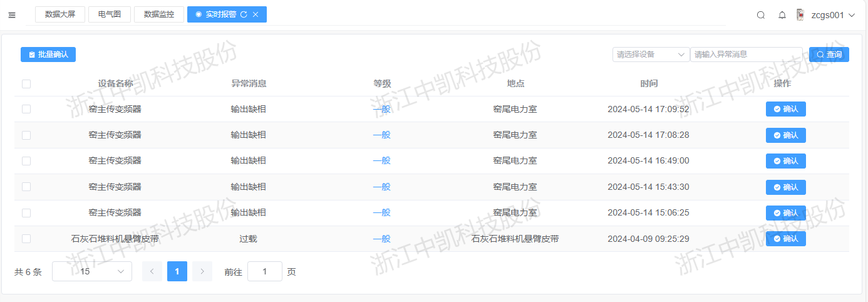This screenshot has width=868, height=302.
Task: Close the 实时报警 tab with the X icon
Action: point(256,14)
